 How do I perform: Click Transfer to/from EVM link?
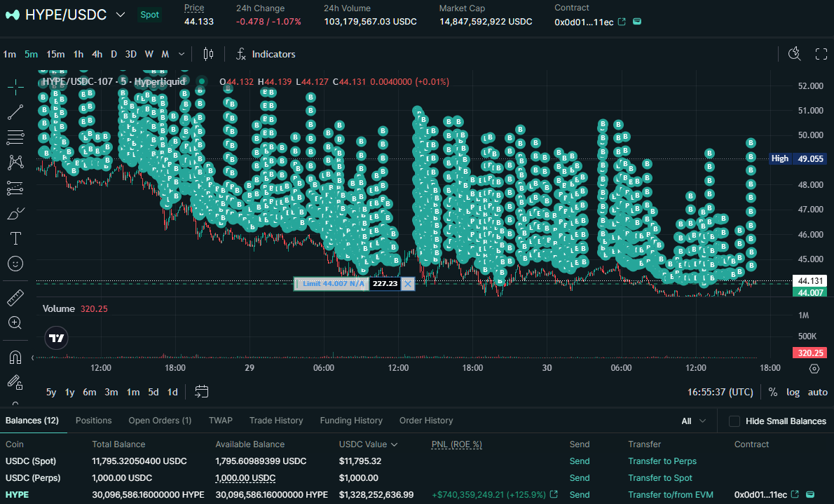671,494
